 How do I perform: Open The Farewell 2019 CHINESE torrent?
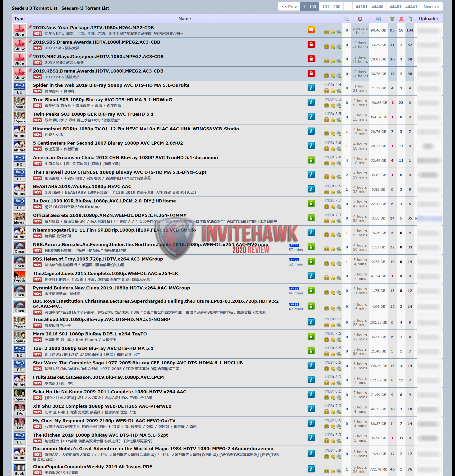120,172
